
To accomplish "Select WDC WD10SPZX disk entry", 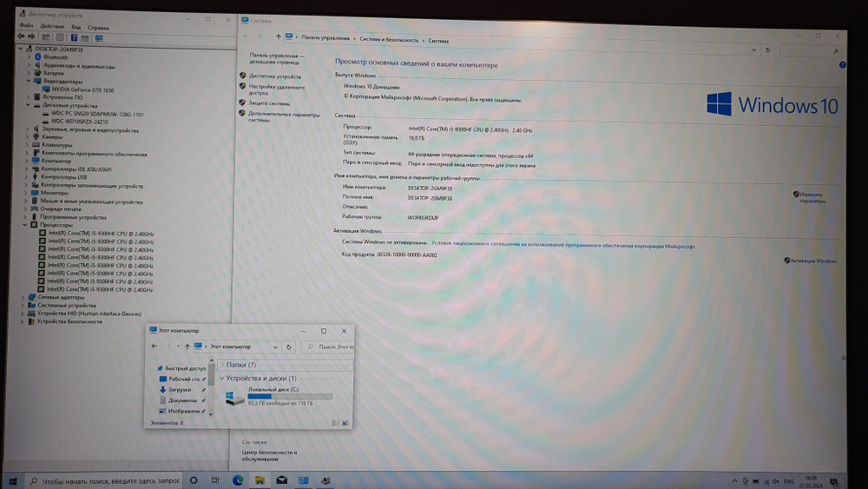I will (x=79, y=122).
